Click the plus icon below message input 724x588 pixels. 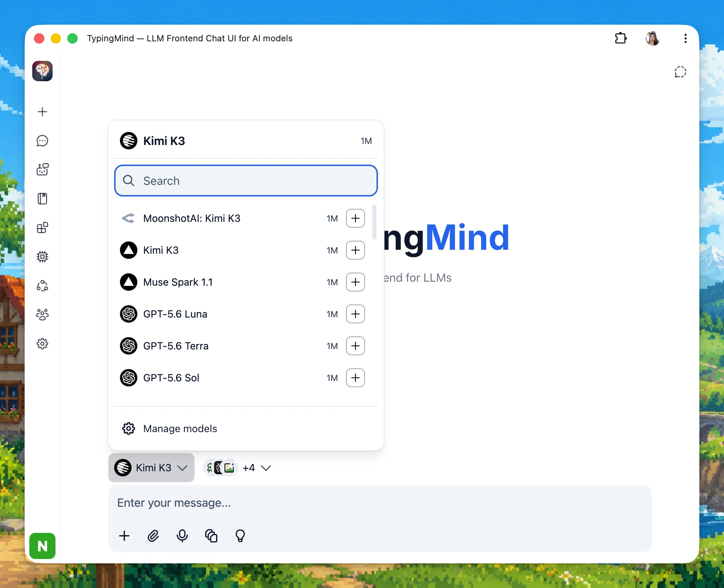pos(124,536)
